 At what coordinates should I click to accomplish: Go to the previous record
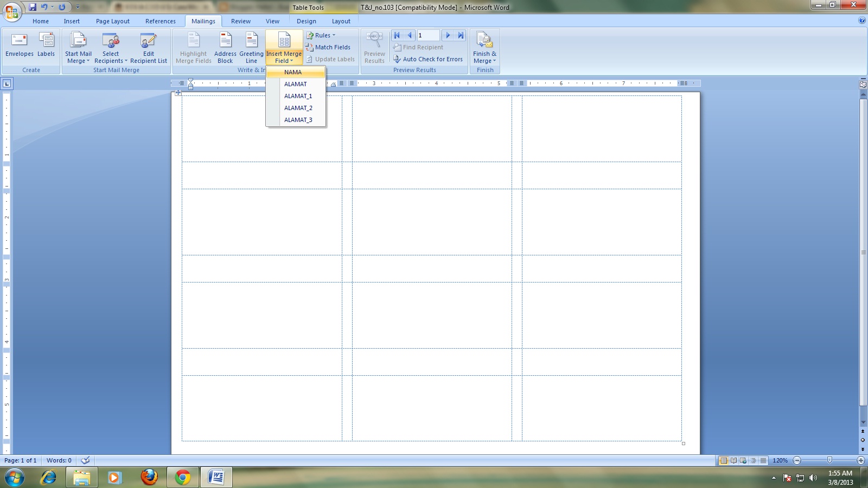click(410, 35)
